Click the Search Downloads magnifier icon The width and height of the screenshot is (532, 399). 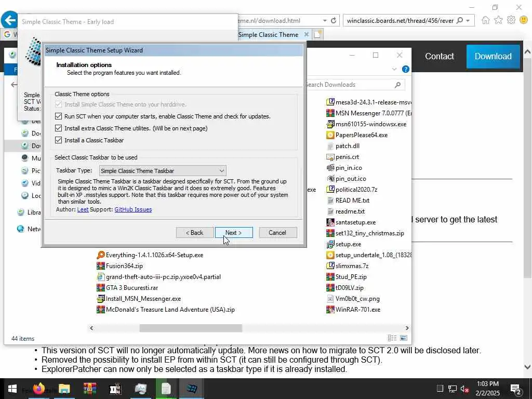click(x=397, y=85)
